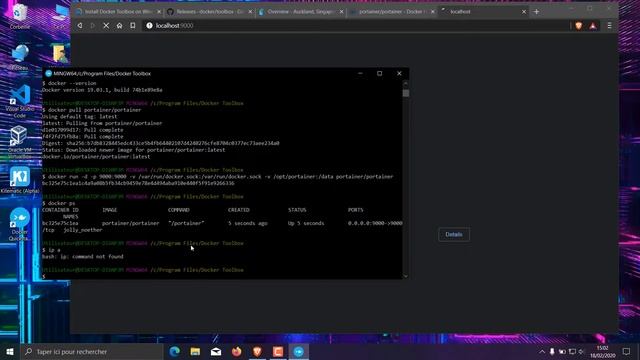Close the 'Releases docker/toolbox' tab
Viewport: 640px width, 360px height.
click(250, 12)
